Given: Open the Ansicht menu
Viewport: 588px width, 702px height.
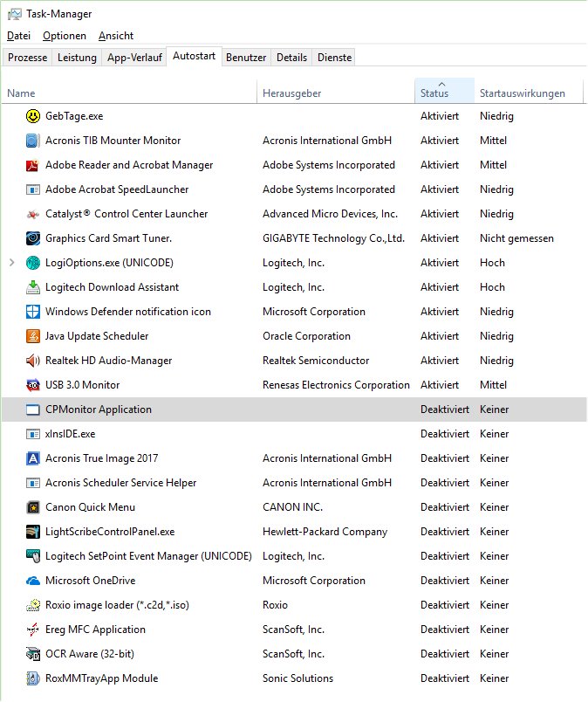Looking at the screenshot, I should pos(116,36).
